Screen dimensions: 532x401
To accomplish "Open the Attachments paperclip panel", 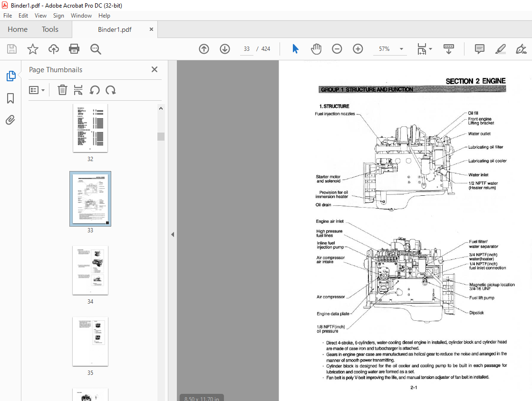I will 10,120.
